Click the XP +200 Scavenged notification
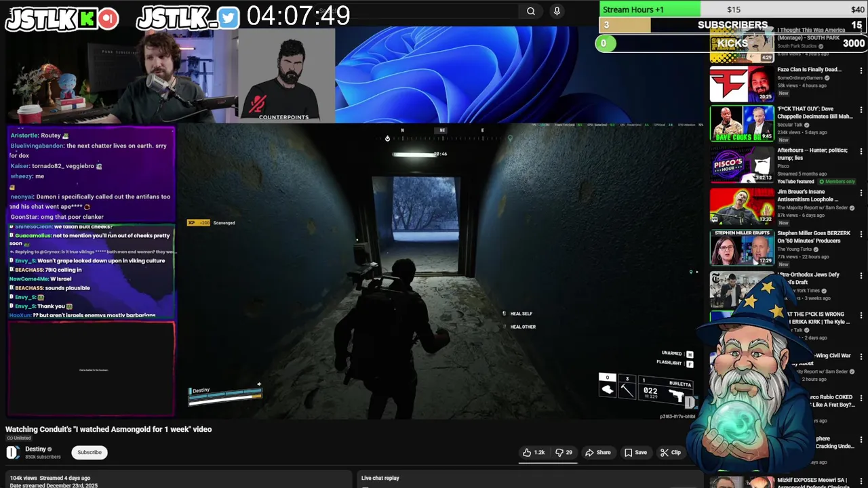This screenshot has height=488, width=868. 212,223
